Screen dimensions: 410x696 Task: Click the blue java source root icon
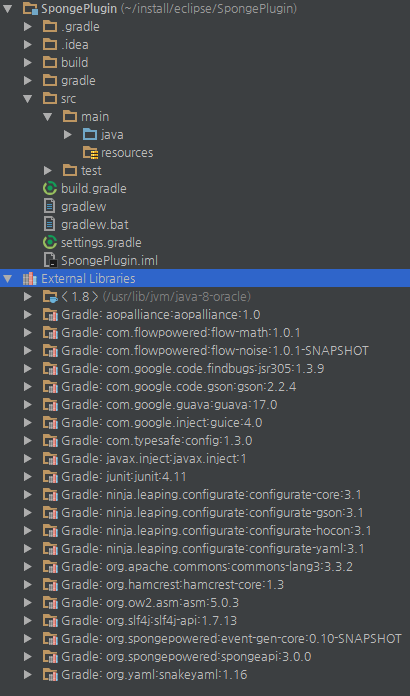(90, 134)
